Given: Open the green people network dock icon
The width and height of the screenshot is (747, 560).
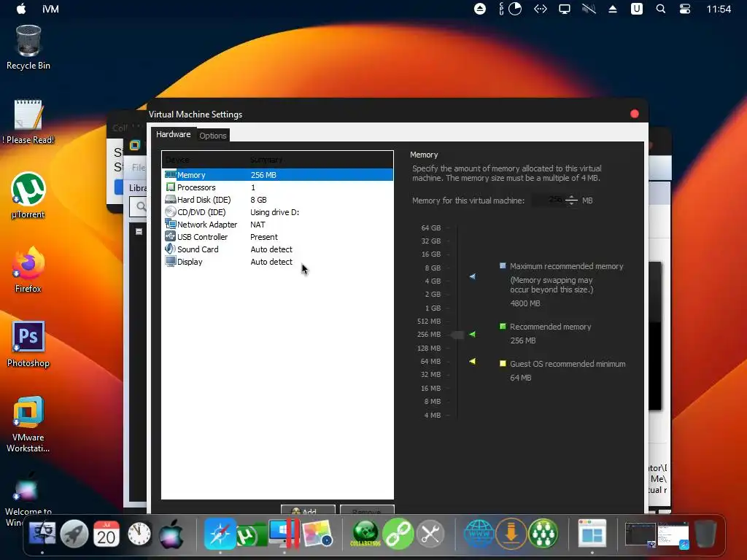Looking at the screenshot, I should click(x=543, y=534).
